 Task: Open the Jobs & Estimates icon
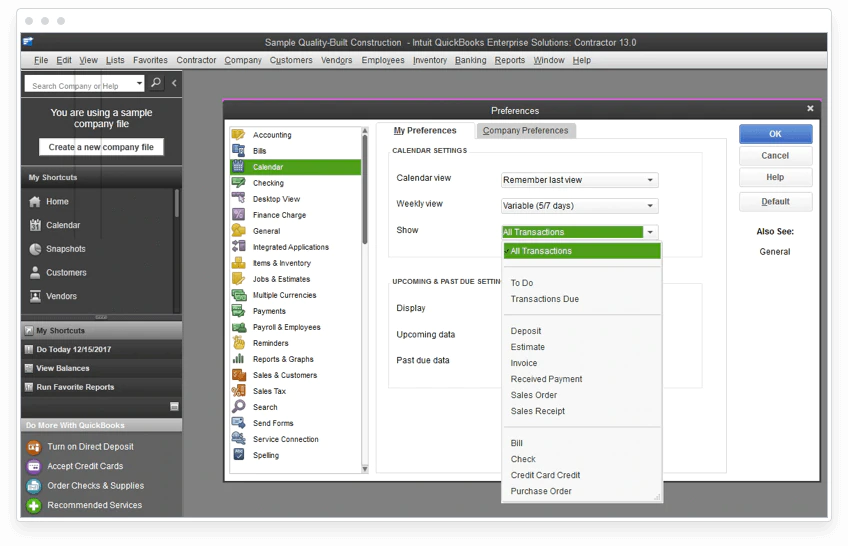coord(238,279)
